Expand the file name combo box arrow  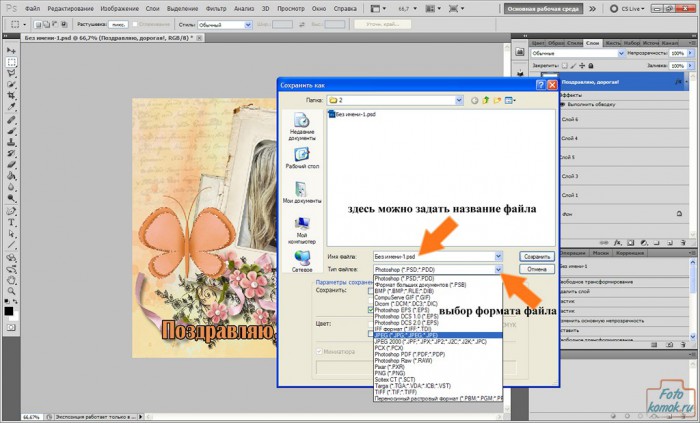click(x=497, y=256)
